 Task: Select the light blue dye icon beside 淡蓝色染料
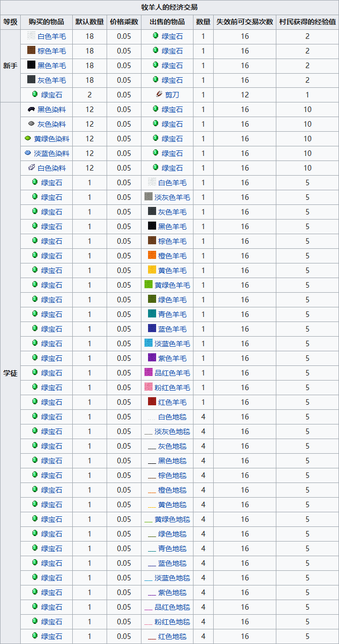[28, 153]
